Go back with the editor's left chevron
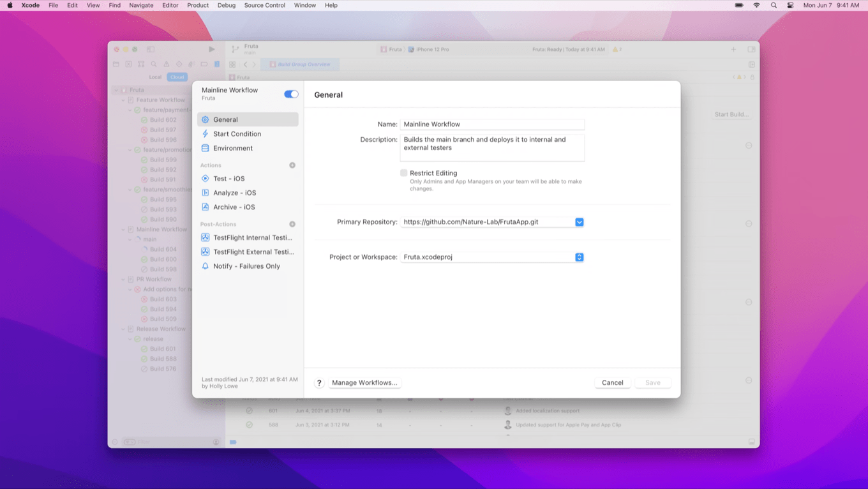The height and width of the screenshot is (489, 868). [245, 64]
